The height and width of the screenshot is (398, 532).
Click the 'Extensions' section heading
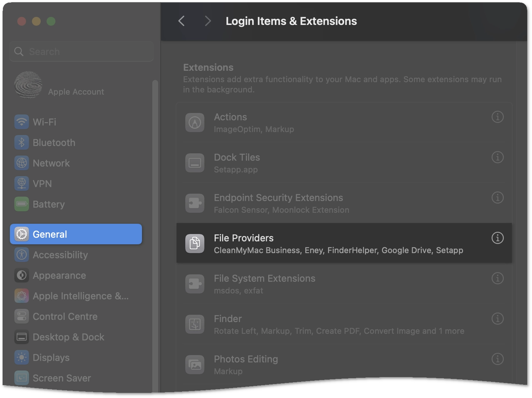click(208, 67)
